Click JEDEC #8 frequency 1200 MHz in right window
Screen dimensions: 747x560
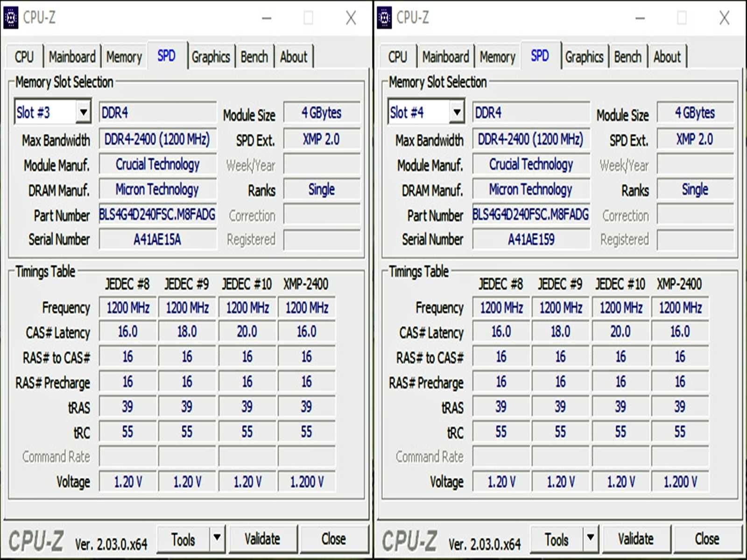click(x=501, y=308)
